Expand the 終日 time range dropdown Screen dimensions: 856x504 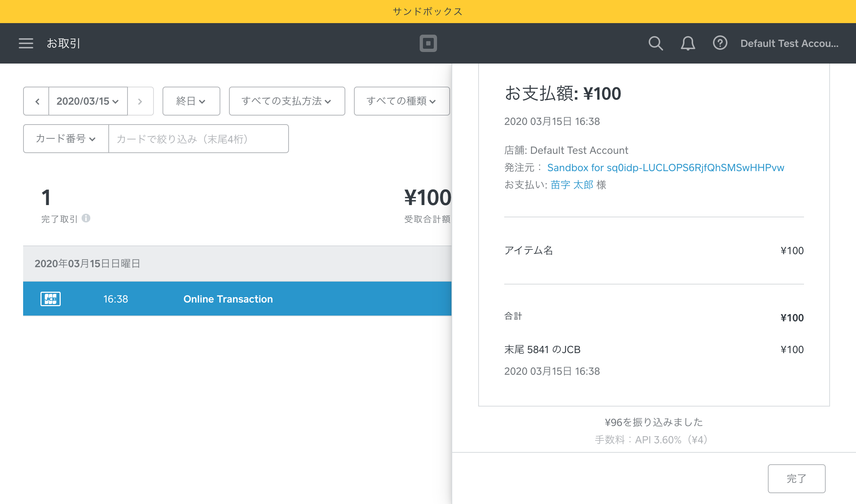point(191,101)
